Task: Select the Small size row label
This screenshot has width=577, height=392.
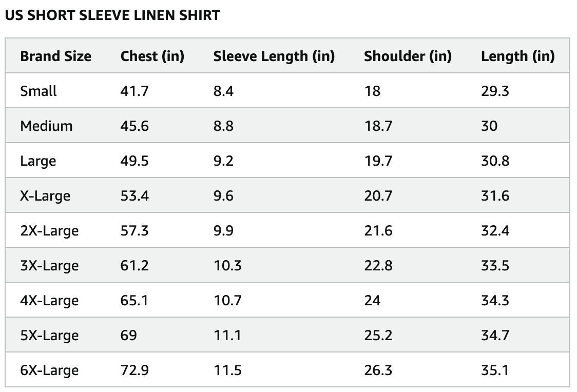Action: [39, 91]
